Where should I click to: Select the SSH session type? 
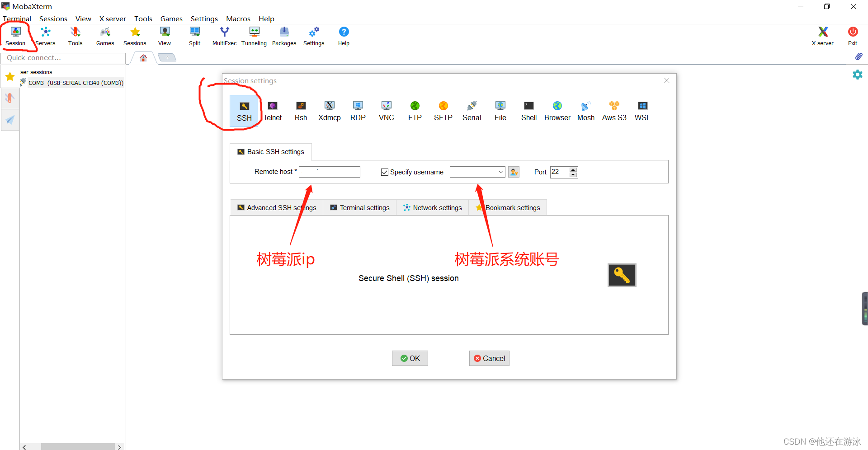244,111
